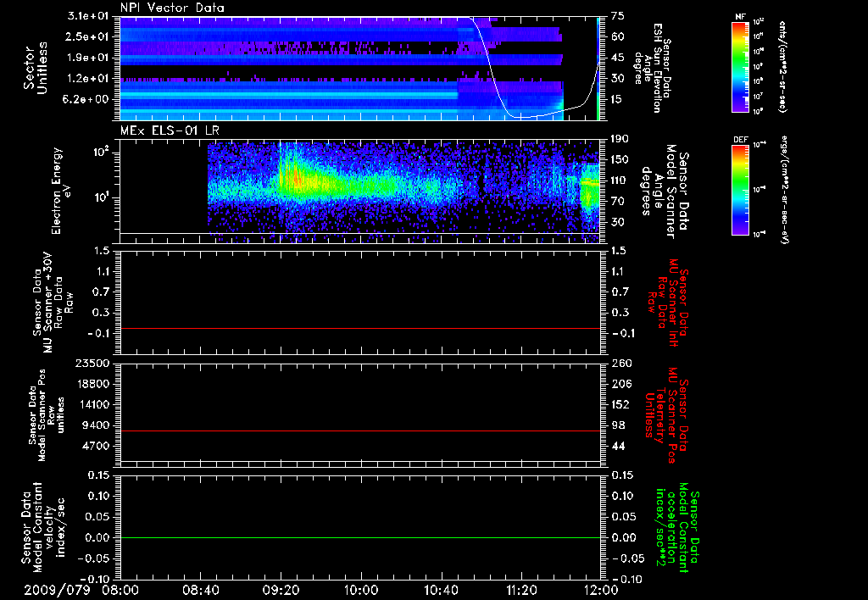Click the '2.5e+01' sector tick label
Screen dimensions: 868x600
point(88,36)
